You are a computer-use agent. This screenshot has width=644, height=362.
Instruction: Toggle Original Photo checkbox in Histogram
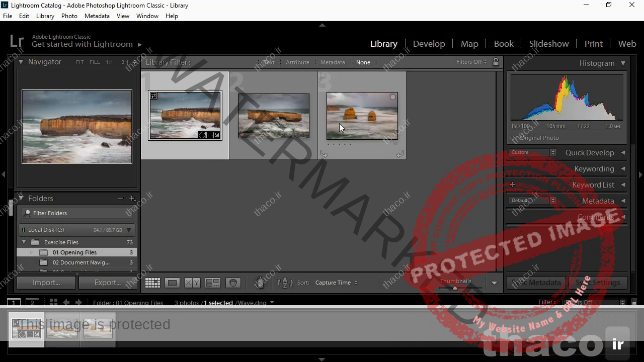coord(514,138)
